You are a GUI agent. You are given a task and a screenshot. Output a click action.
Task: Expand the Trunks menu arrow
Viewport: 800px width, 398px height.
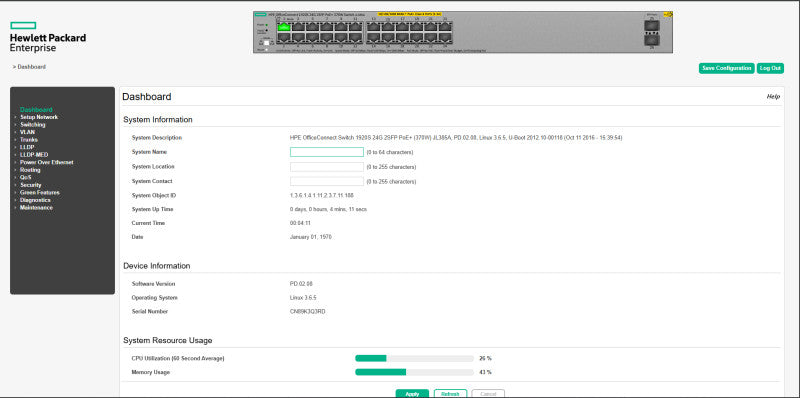click(x=15, y=140)
